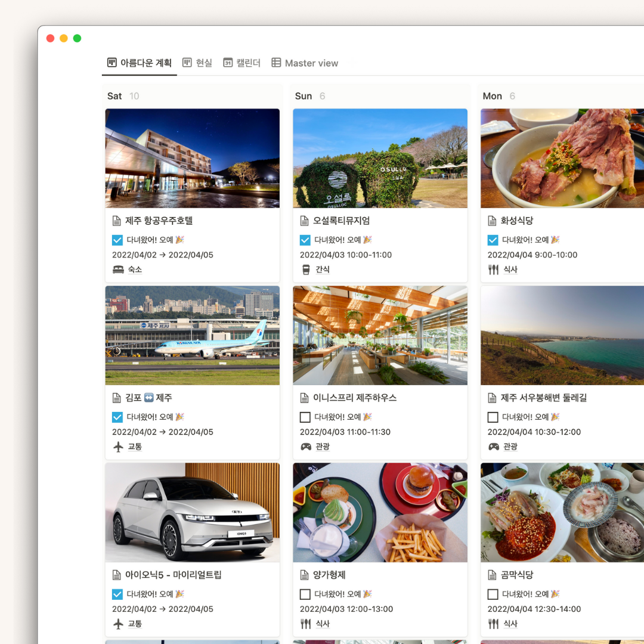Click the Sat column header

(114, 96)
